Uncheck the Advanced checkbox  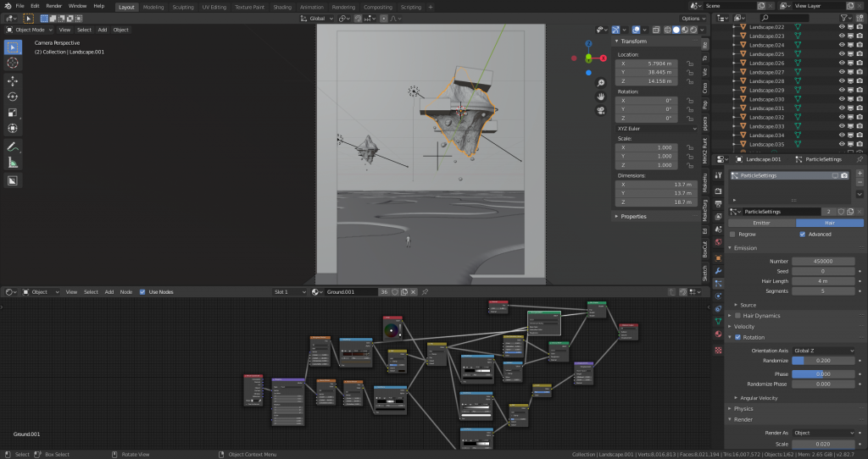(x=802, y=234)
